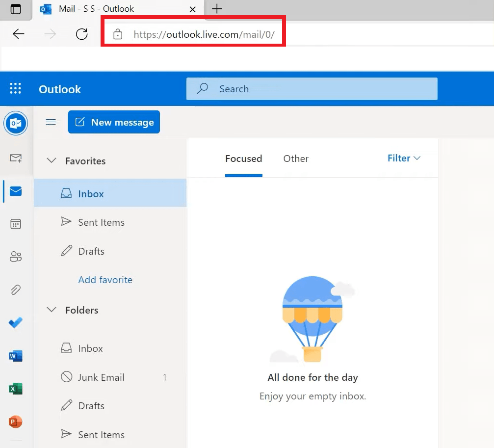
Task: Toggle the folder pane hamburger menu
Action: click(x=51, y=122)
